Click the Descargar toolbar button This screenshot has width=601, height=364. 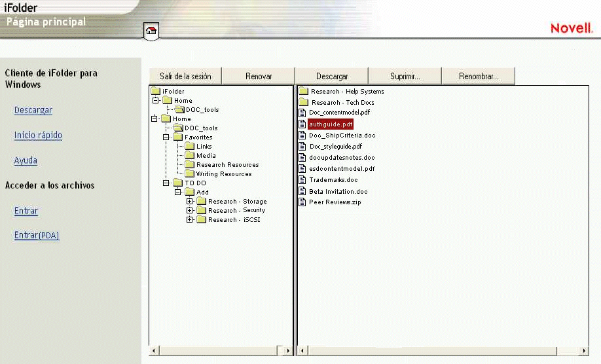pos(332,76)
